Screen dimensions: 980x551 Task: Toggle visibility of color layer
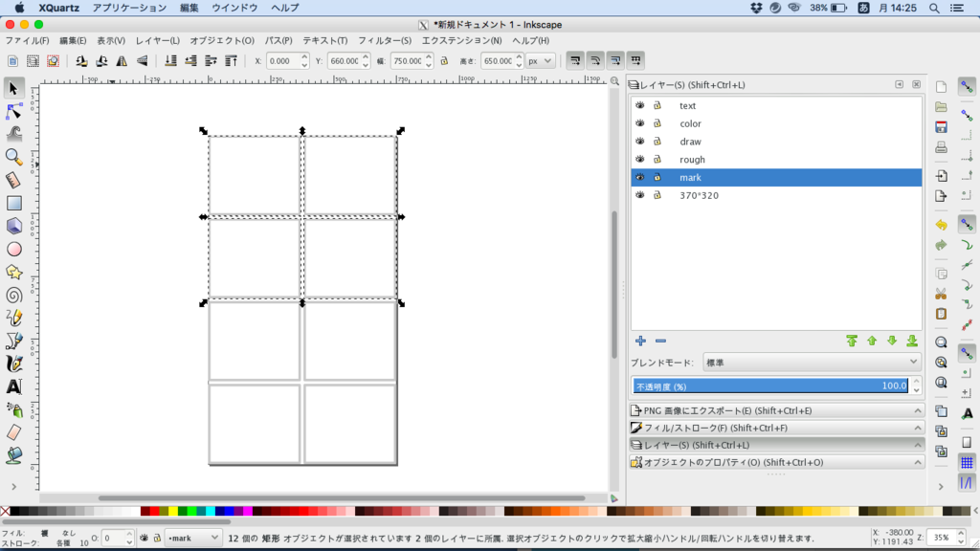(x=639, y=123)
